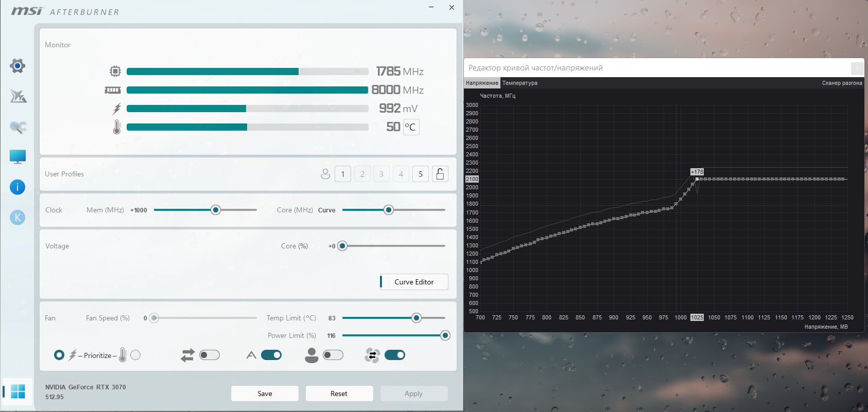Save the current settings
The width and height of the screenshot is (868, 412).
(265, 393)
